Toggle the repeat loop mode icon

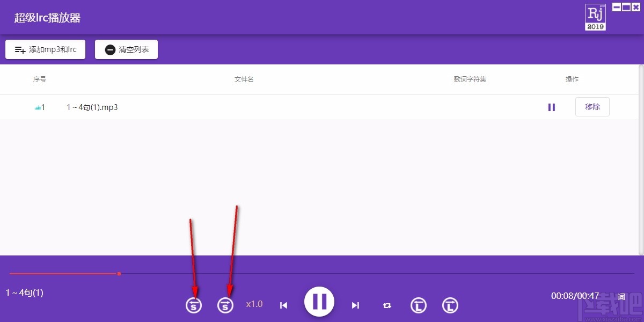tap(387, 305)
